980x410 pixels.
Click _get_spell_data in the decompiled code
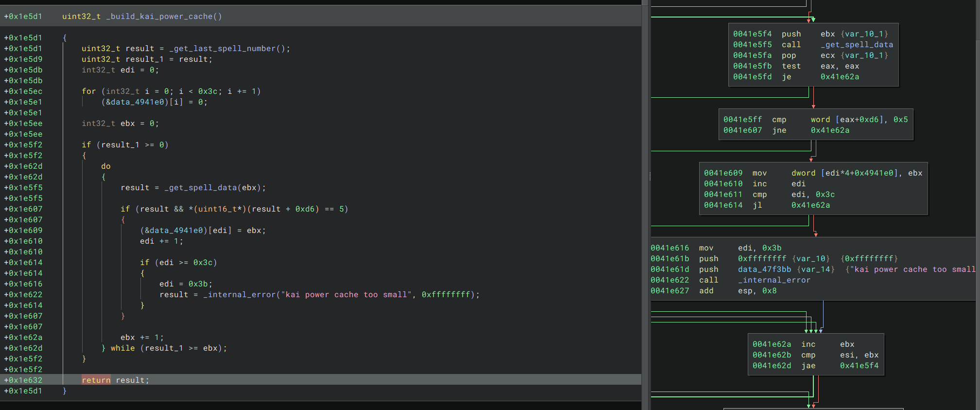(x=202, y=188)
